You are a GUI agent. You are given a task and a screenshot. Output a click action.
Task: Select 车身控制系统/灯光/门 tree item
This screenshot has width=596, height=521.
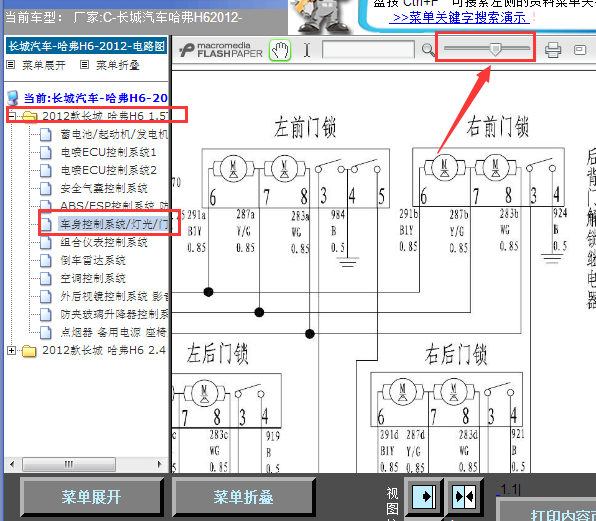pyautogui.click(x=114, y=224)
